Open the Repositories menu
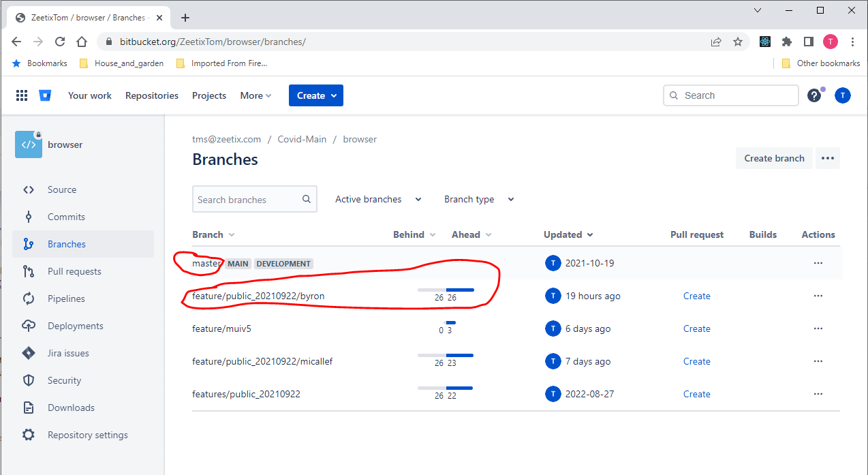The height and width of the screenshot is (475, 868). coord(151,95)
